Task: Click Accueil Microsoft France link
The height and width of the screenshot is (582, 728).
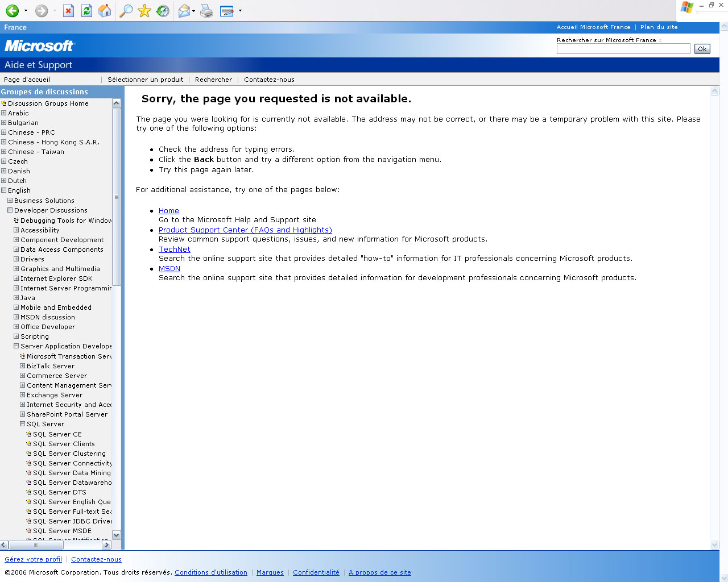Action: coord(593,27)
